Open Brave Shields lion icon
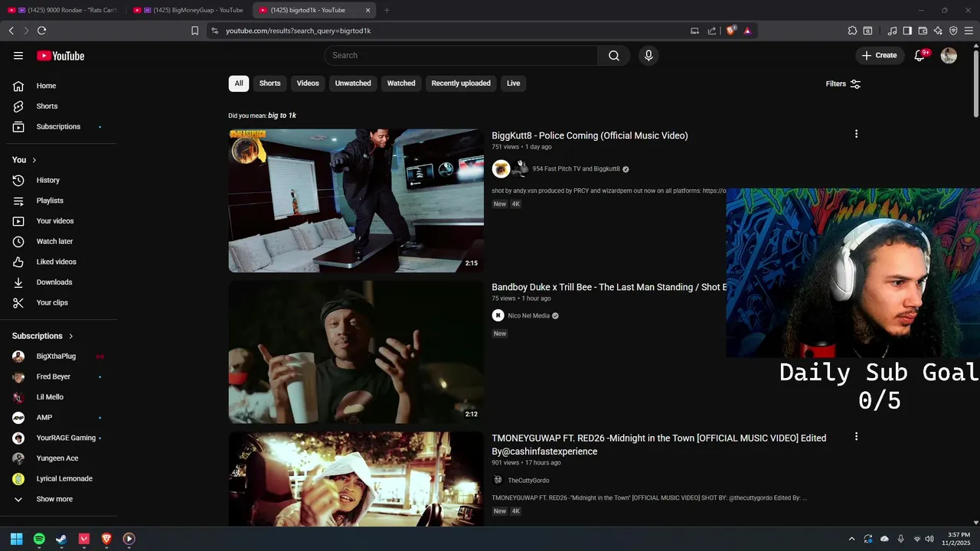Image resolution: width=980 pixels, height=551 pixels. click(731, 31)
